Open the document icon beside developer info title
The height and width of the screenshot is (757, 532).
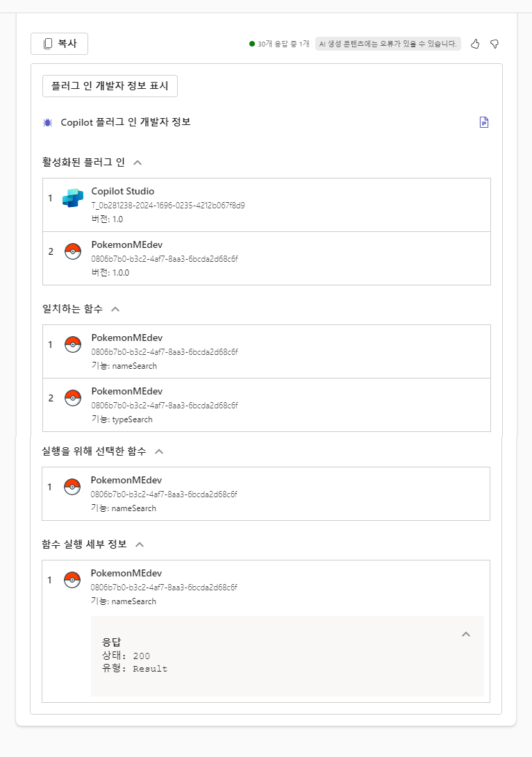[483, 122]
